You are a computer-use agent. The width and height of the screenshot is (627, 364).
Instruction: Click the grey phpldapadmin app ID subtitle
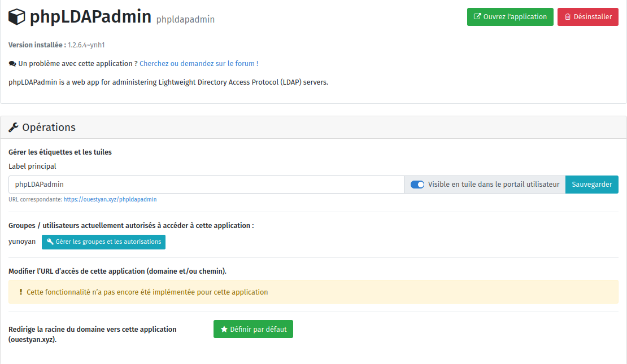pos(185,20)
